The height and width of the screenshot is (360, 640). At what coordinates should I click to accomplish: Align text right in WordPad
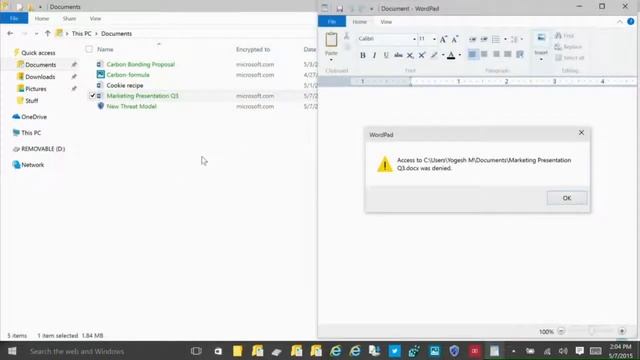pyautogui.click(x=496, y=54)
